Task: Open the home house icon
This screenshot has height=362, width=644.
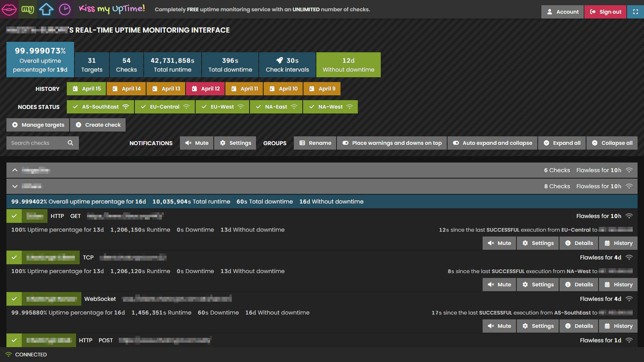Action: pyautogui.click(x=46, y=9)
